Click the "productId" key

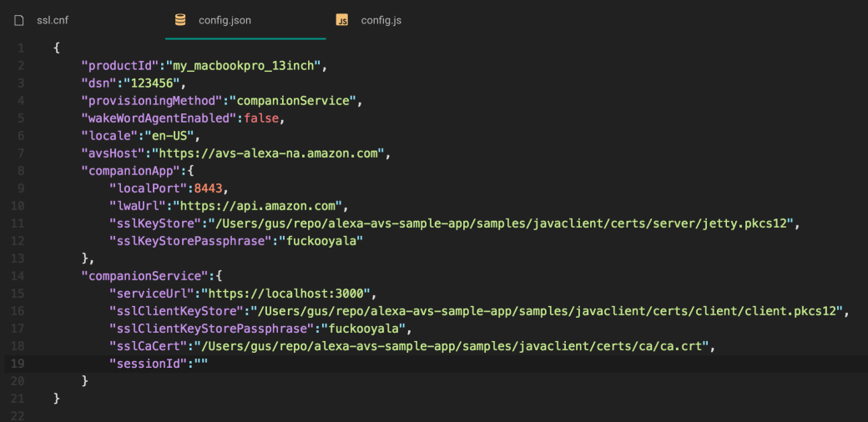120,66
